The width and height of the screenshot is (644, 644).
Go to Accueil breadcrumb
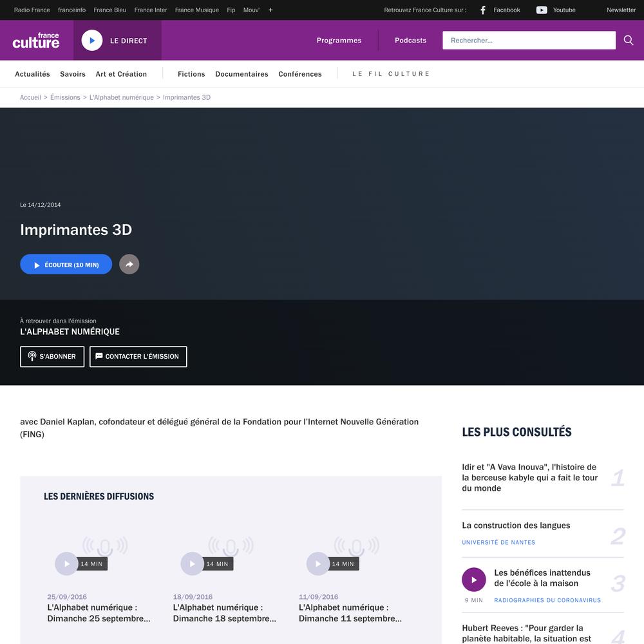coord(30,97)
